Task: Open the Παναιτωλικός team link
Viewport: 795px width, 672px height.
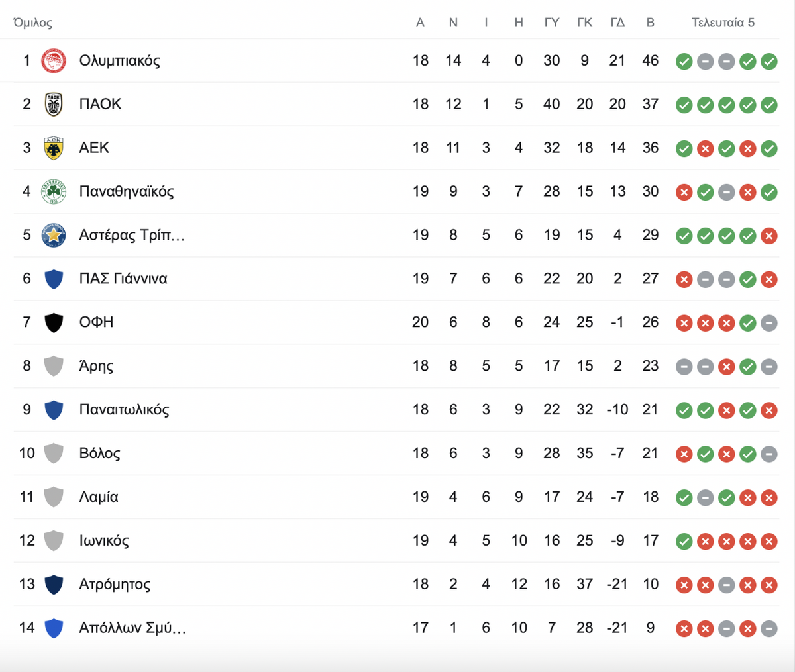Action: 124,410
